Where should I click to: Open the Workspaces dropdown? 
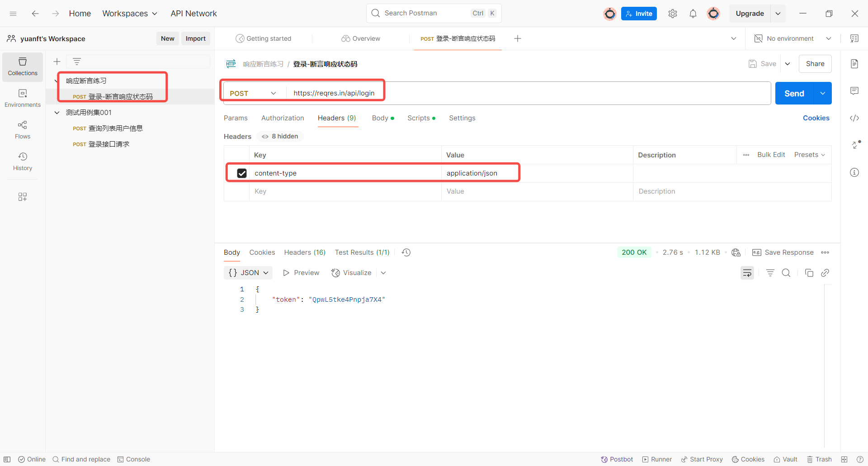pos(130,14)
